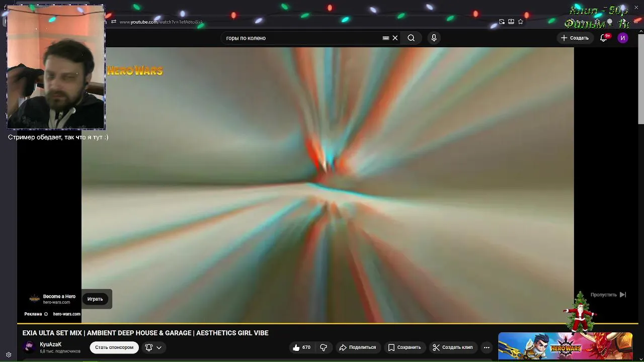Click the yellow ad progress bar

327,323
